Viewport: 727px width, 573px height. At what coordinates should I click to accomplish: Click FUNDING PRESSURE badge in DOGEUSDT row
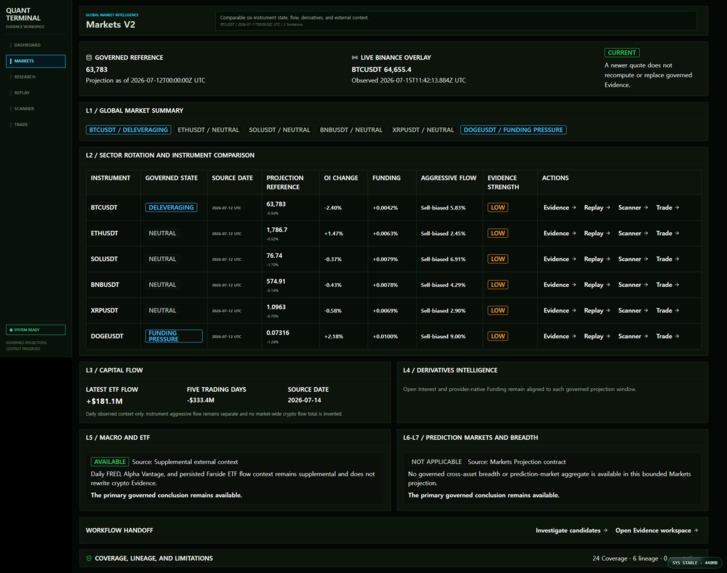click(x=174, y=336)
